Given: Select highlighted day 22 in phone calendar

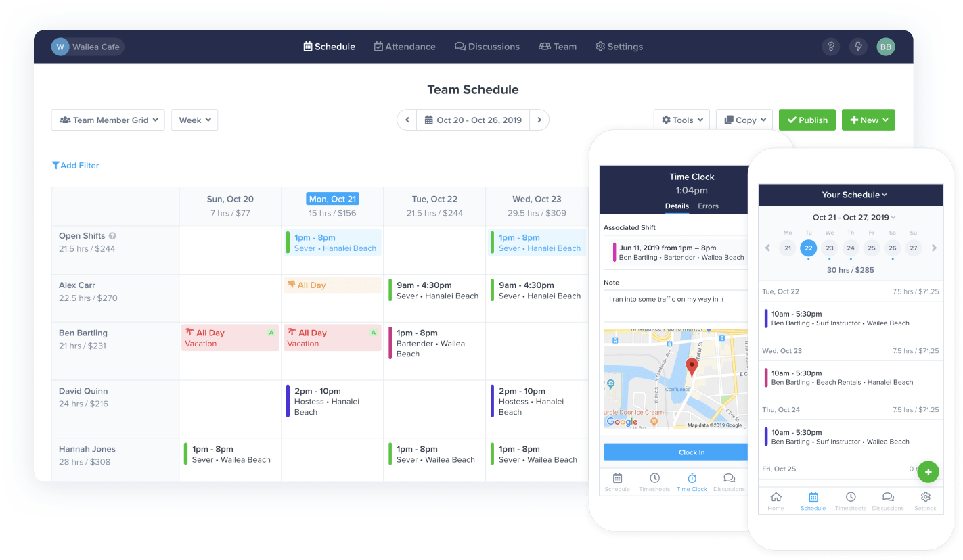Looking at the screenshot, I should click(x=808, y=248).
